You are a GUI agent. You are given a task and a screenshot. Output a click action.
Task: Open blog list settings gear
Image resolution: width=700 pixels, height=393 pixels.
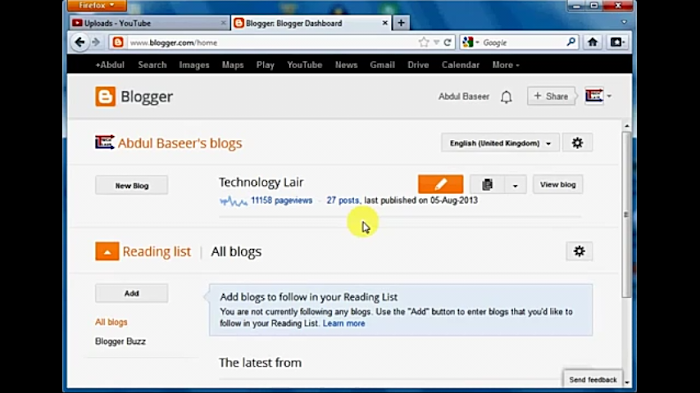tap(577, 143)
